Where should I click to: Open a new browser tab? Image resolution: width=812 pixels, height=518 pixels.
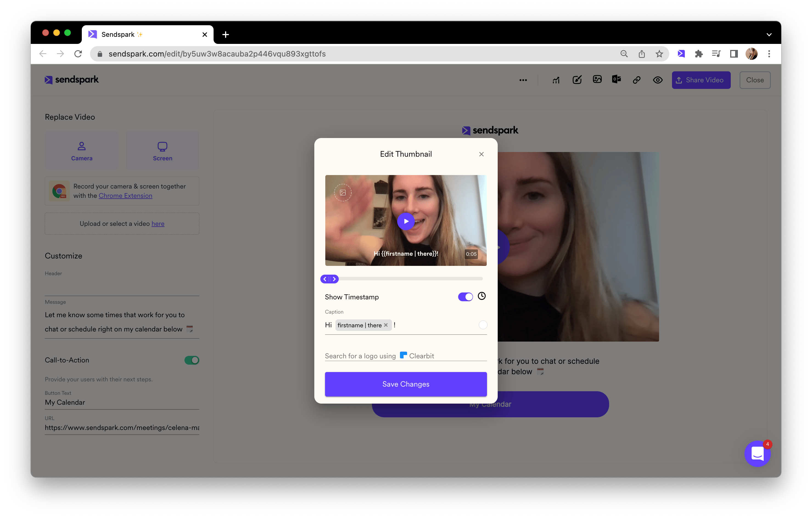click(x=226, y=34)
